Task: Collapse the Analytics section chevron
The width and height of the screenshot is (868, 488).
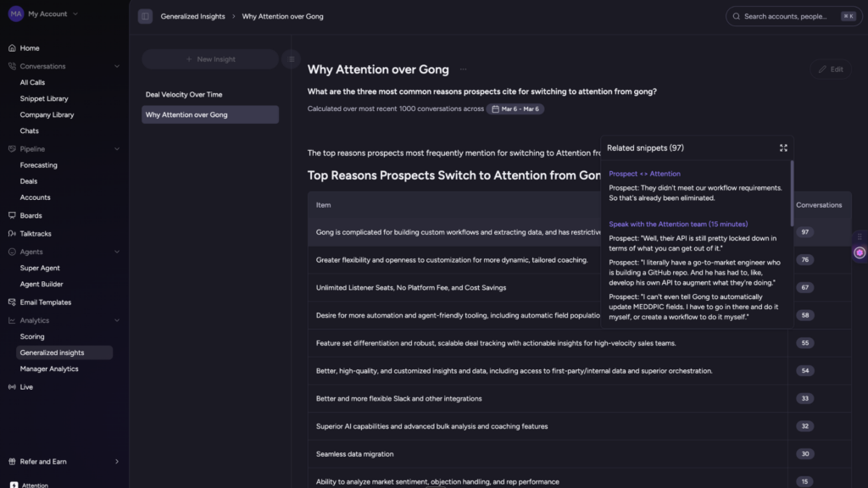Action: coord(117,320)
